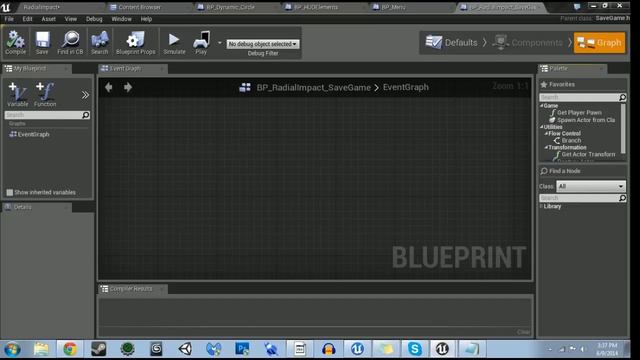Open Play options dropdown arrow
This screenshot has height=360, width=640.
coord(220,43)
